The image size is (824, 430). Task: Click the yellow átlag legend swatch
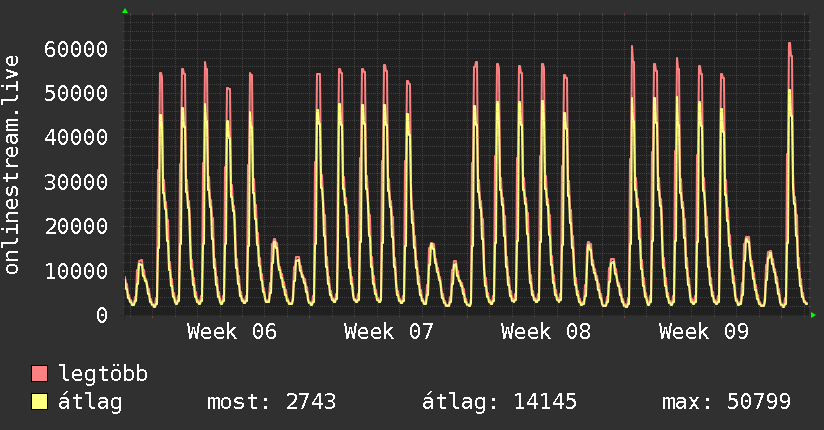click(39, 401)
